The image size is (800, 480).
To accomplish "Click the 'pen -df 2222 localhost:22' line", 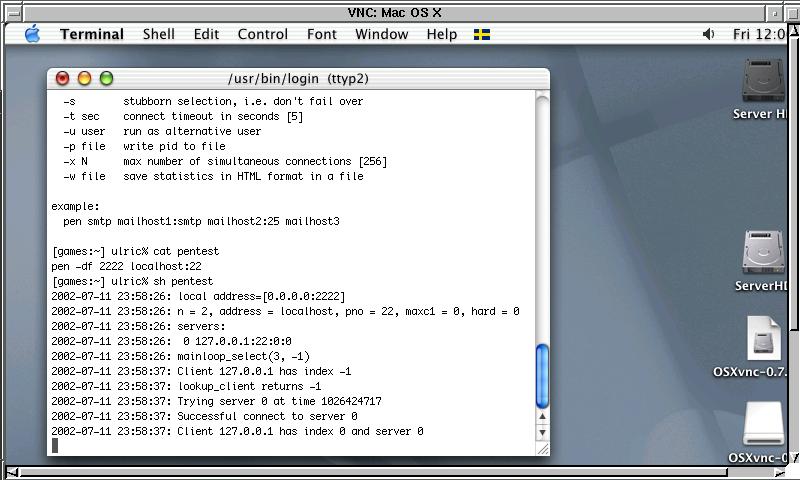I will coord(127,266).
